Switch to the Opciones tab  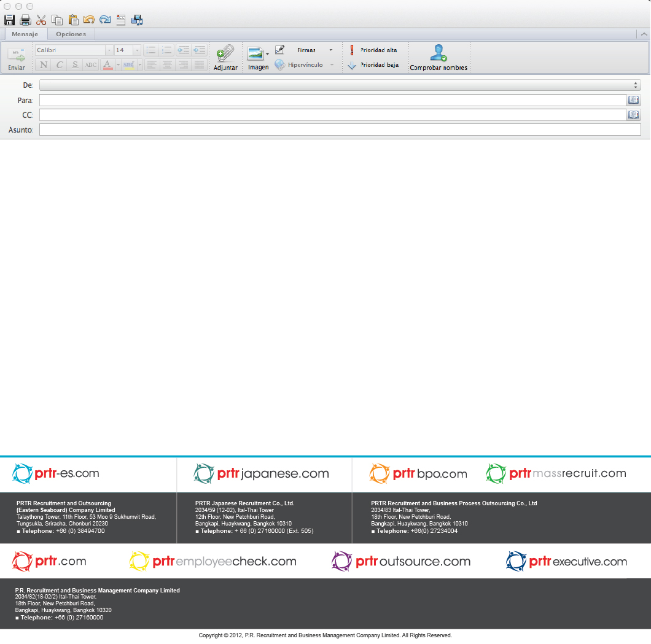[x=71, y=34]
